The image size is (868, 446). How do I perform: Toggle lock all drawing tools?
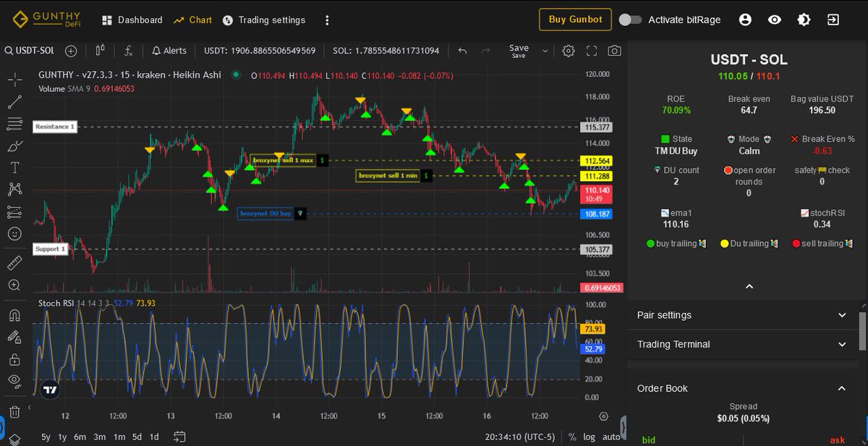[14, 358]
